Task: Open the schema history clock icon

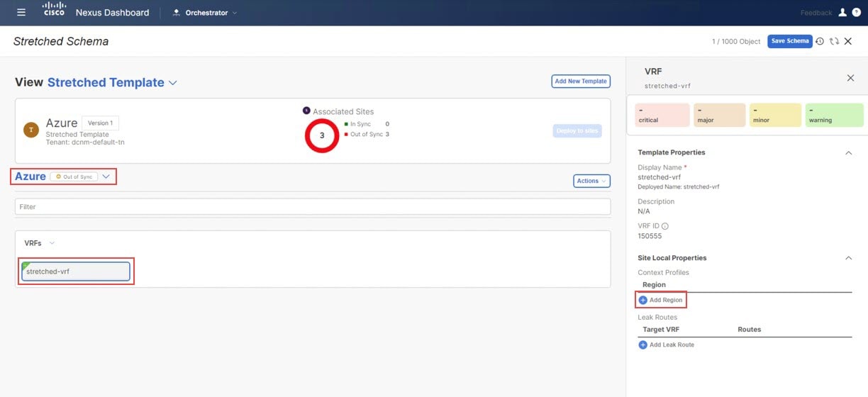Action: tap(820, 42)
